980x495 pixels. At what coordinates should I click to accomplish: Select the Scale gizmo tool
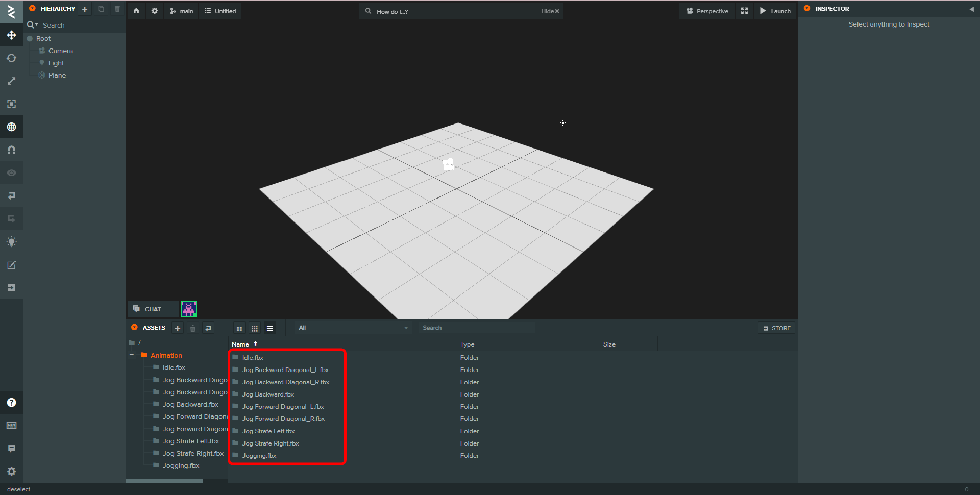[11, 81]
